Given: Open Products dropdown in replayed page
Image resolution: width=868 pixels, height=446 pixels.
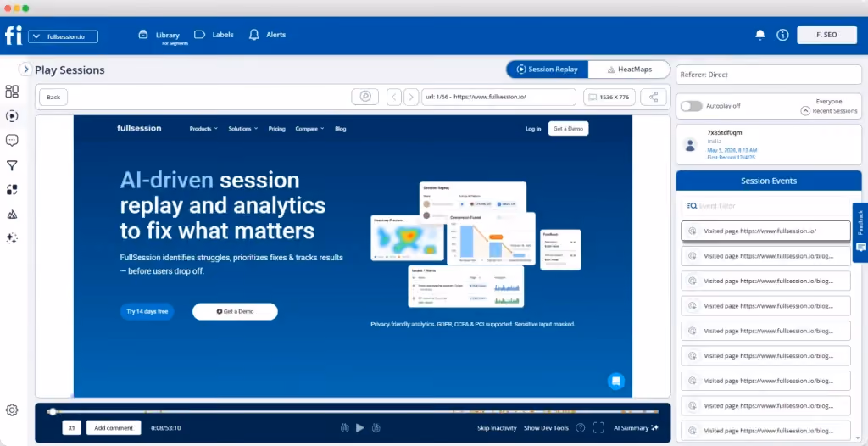Looking at the screenshot, I should click(203, 129).
